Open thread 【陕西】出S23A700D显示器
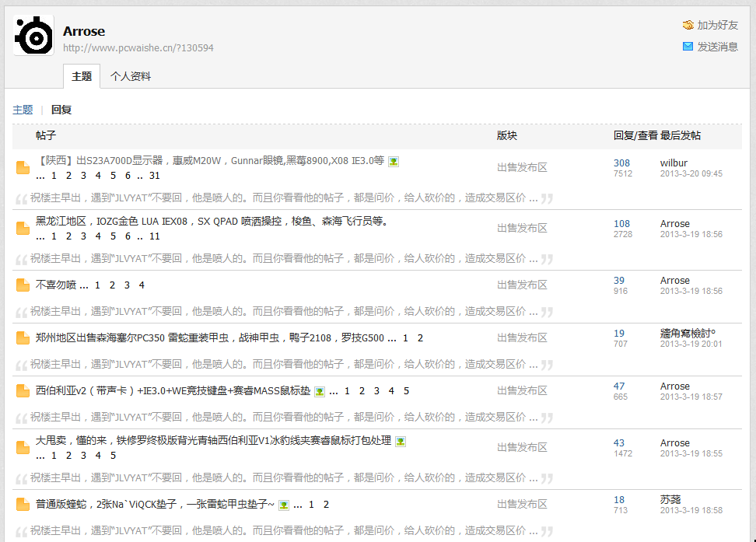This screenshot has height=542, width=756. pyautogui.click(x=210, y=160)
